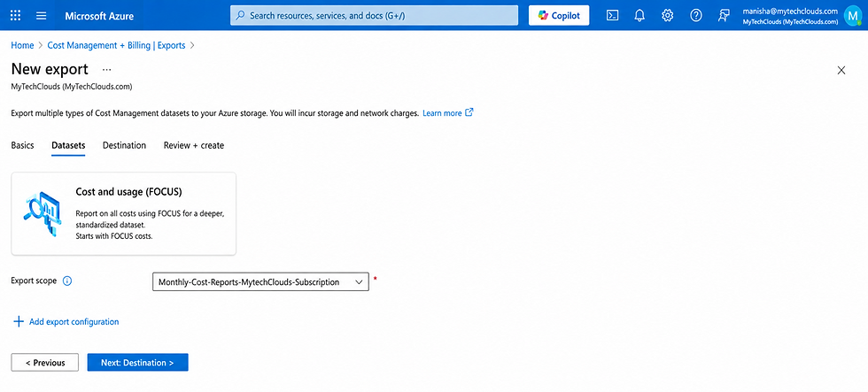Open the Export scope dropdown
Screen dimensions: 868x392
coord(260,282)
